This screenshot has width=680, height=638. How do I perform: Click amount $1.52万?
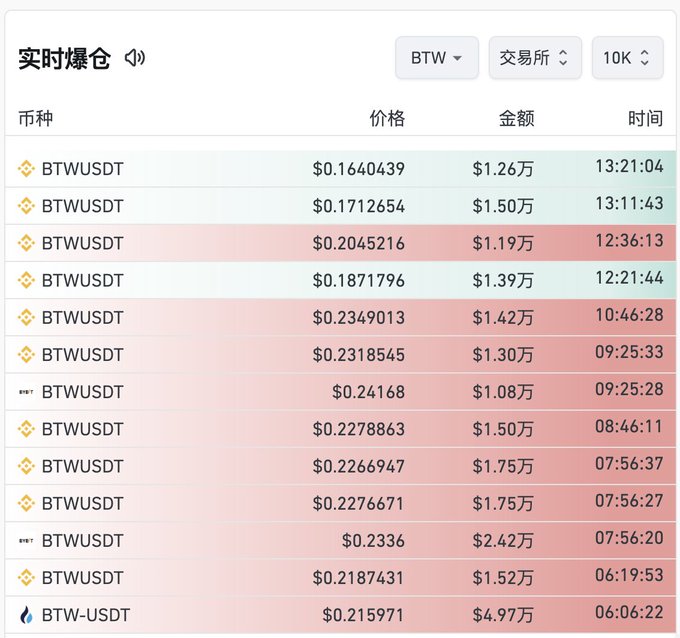pos(503,578)
